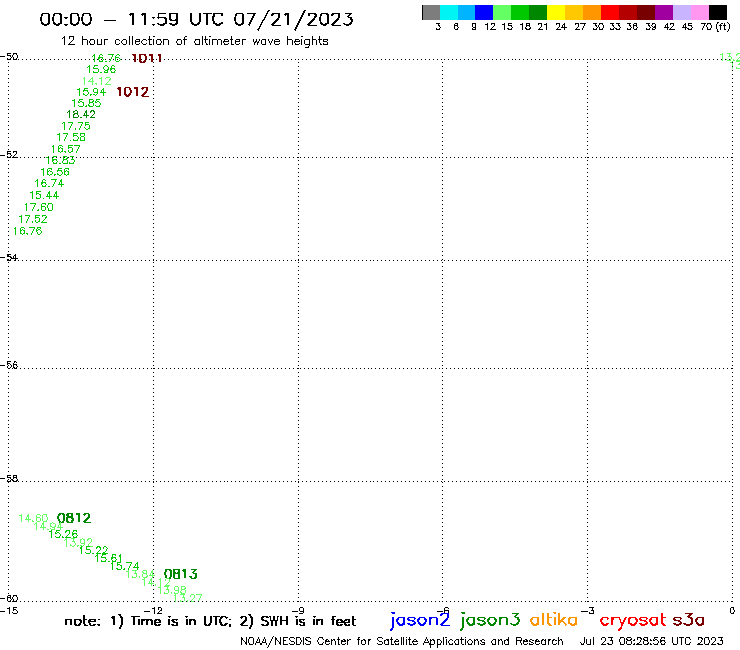Click the -3 longitude axis label

588,611
